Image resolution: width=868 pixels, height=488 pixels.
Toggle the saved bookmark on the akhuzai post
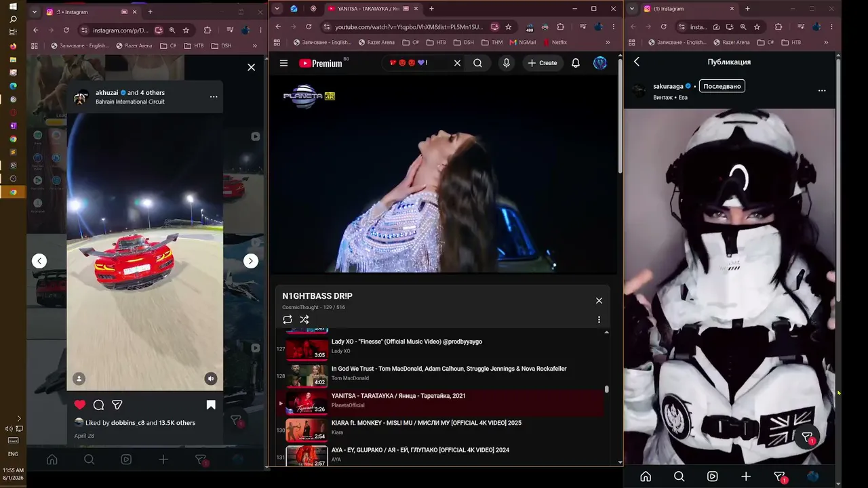(x=211, y=405)
